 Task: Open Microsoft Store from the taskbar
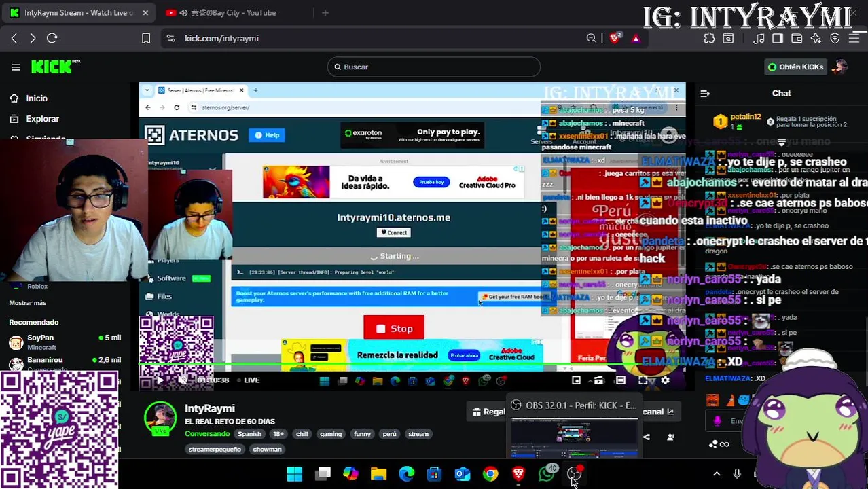434,474
